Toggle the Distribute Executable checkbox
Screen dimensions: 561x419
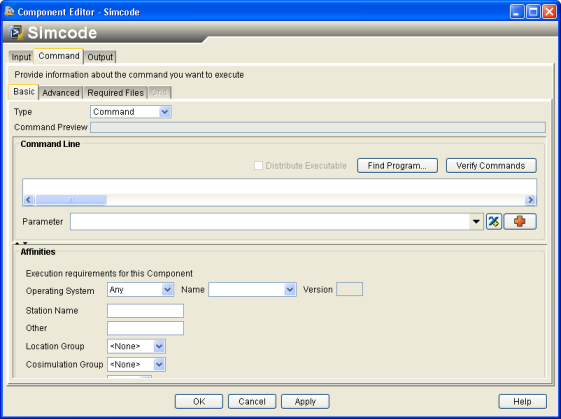258,166
